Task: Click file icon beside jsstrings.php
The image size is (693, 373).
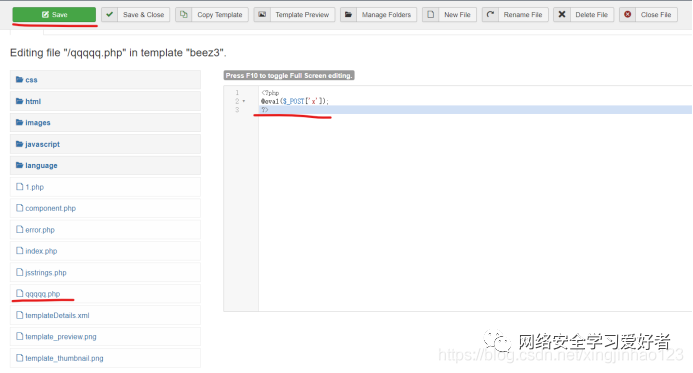Action: 19,272
